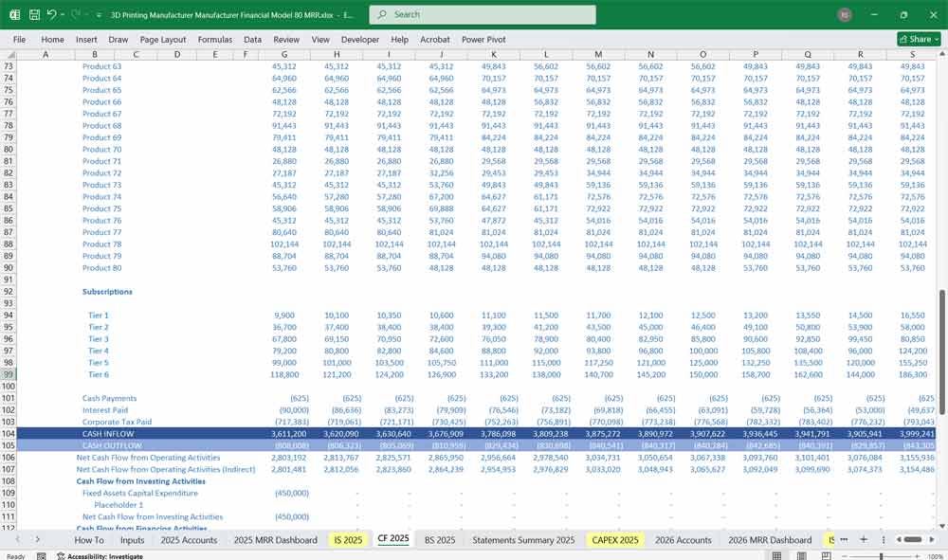
Task: Show more sheet tabs via ellipsis
Action: coord(844,539)
